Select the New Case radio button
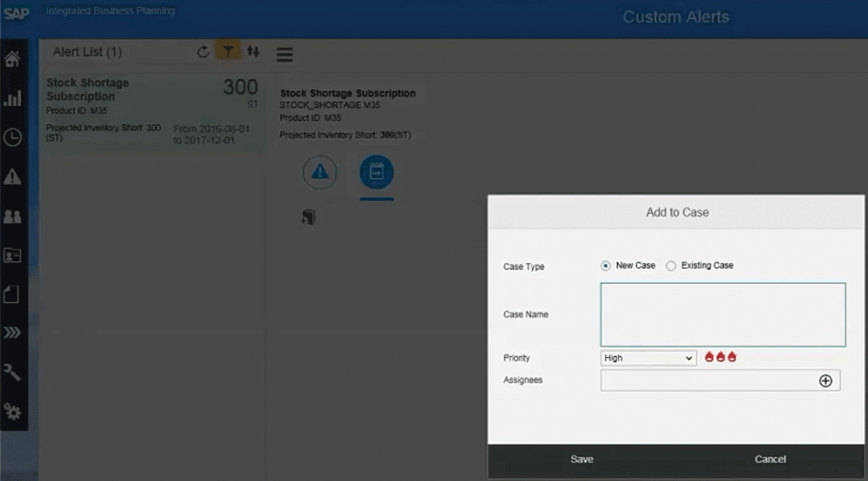868x481 pixels. click(606, 266)
